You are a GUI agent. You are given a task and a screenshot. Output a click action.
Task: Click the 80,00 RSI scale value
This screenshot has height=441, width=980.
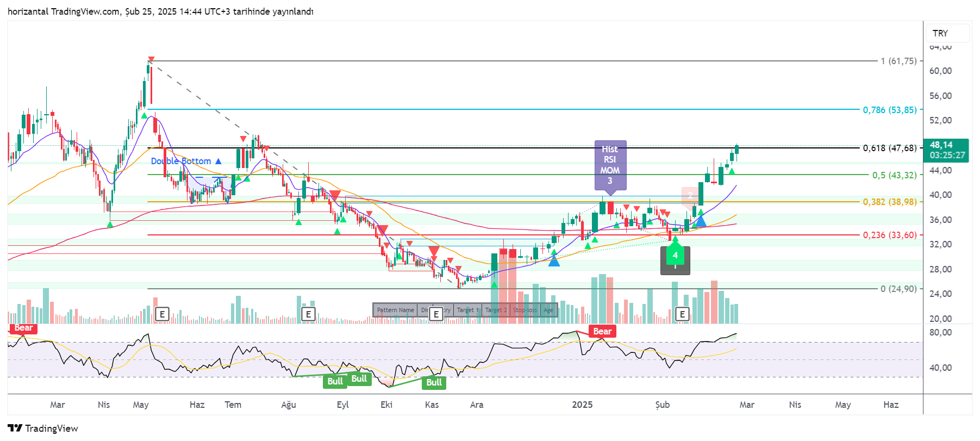[941, 332]
